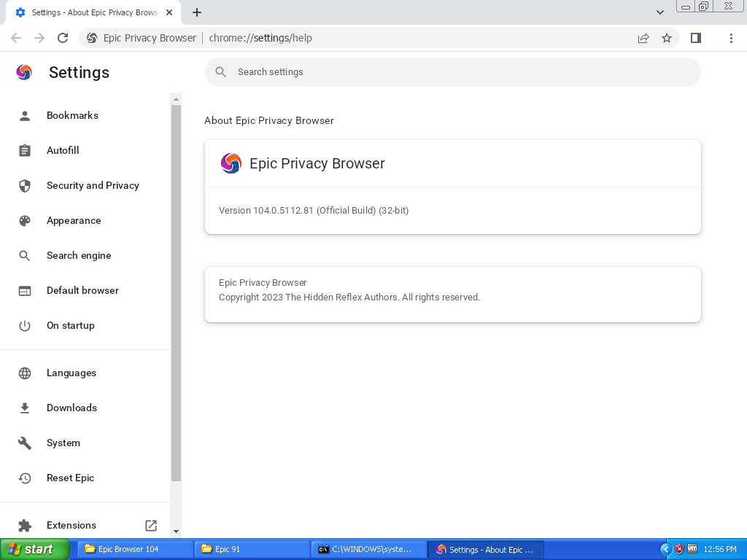The width and height of the screenshot is (747, 560).
Task: Open Languages settings
Action: point(85,373)
